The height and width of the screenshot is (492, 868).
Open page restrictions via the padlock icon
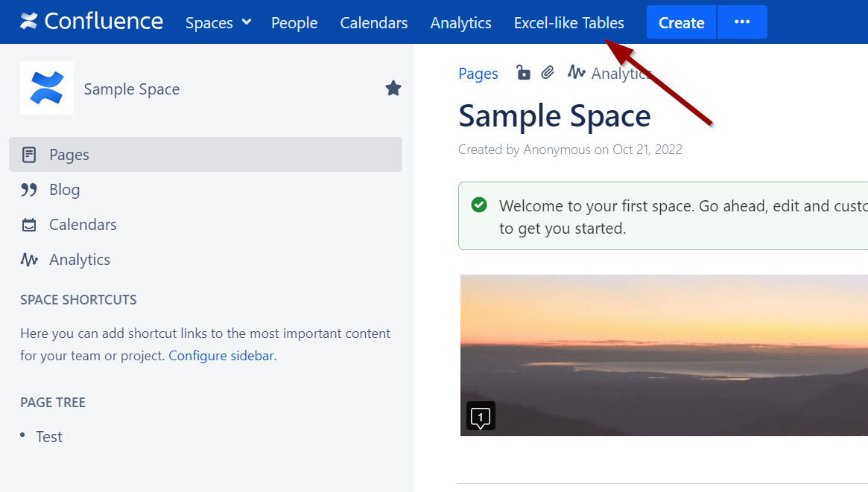point(524,72)
